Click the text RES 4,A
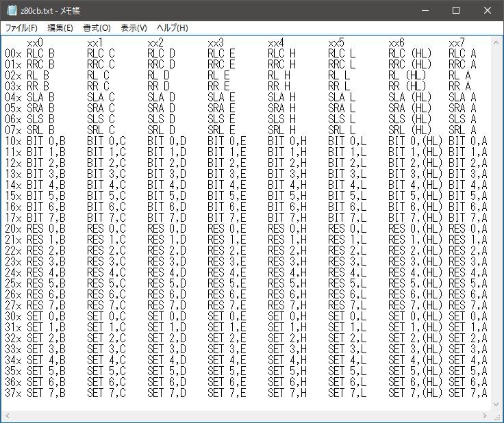The image size is (504, 423). pyautogui.click(x=468, y=272)
